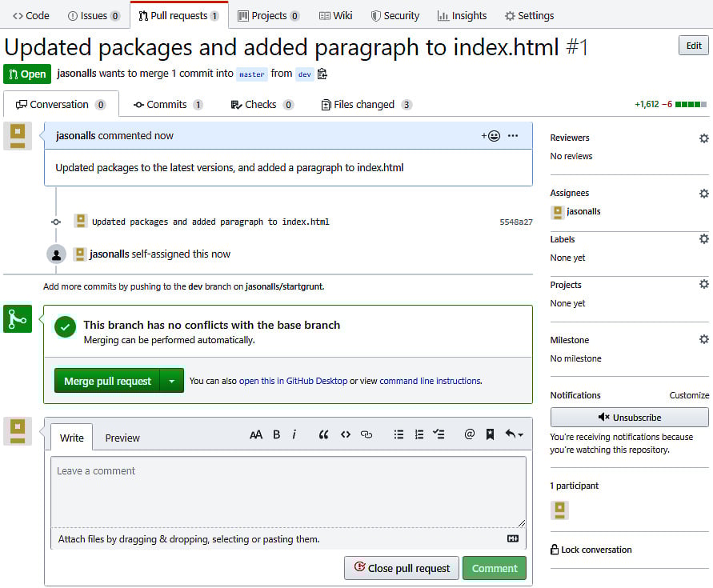
Task: Click Markdown supported icon
Action: tap(512, 538)
